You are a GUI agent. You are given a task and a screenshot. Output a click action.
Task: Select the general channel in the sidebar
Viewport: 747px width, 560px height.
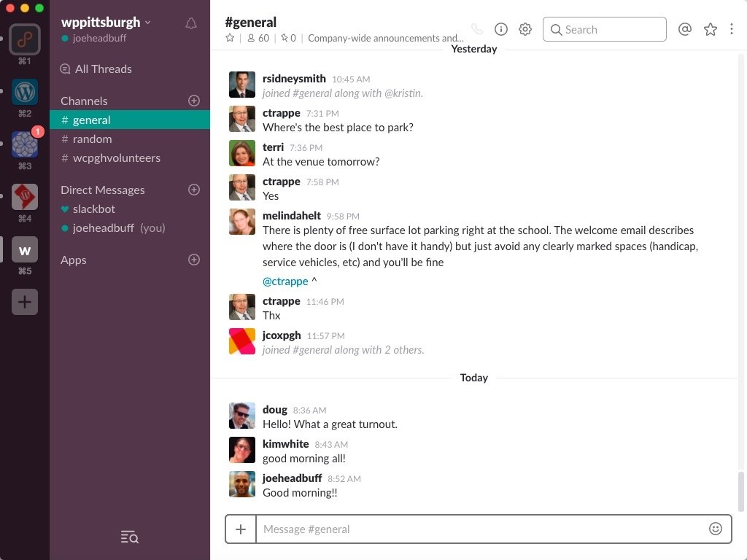(130, 120)
